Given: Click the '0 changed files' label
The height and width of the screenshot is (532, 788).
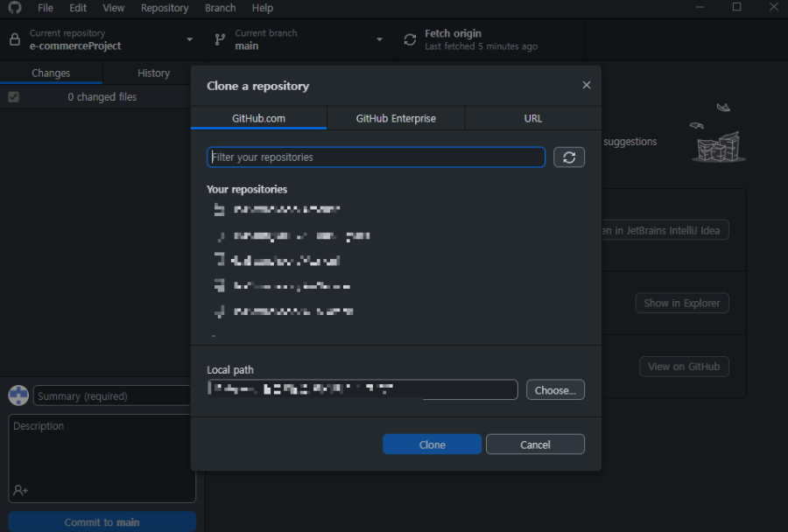Looking at the screenshot, I should point(102,97).
